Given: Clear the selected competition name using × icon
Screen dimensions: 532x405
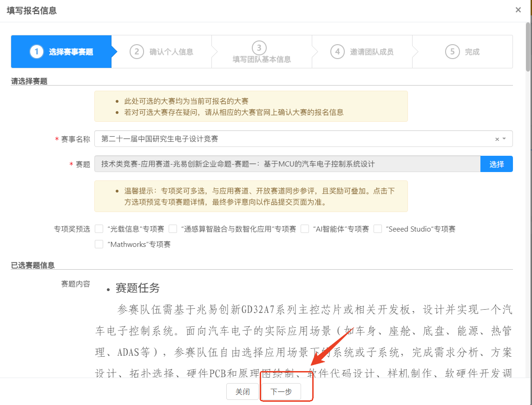Looking at the screenshot, I should pos(497,139).
